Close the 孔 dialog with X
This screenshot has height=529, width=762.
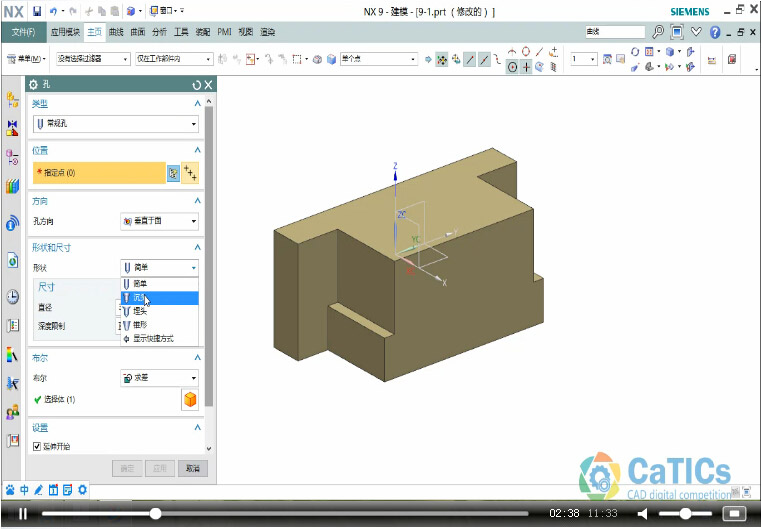click(x=208, y=85)
